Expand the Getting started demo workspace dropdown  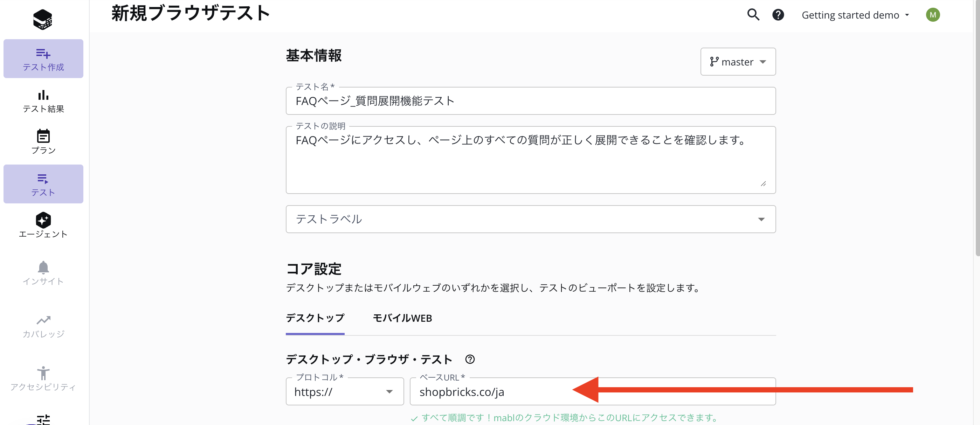click(x=855, y=15)
